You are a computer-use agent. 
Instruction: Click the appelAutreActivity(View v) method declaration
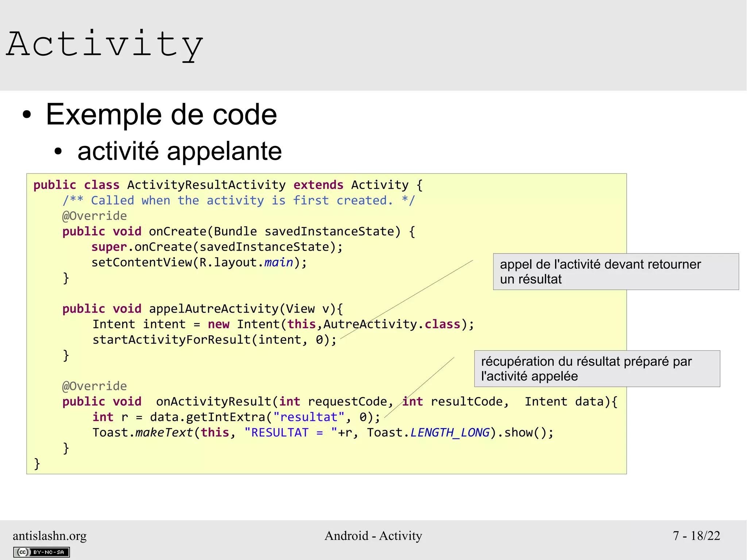[x=202, y=309]
